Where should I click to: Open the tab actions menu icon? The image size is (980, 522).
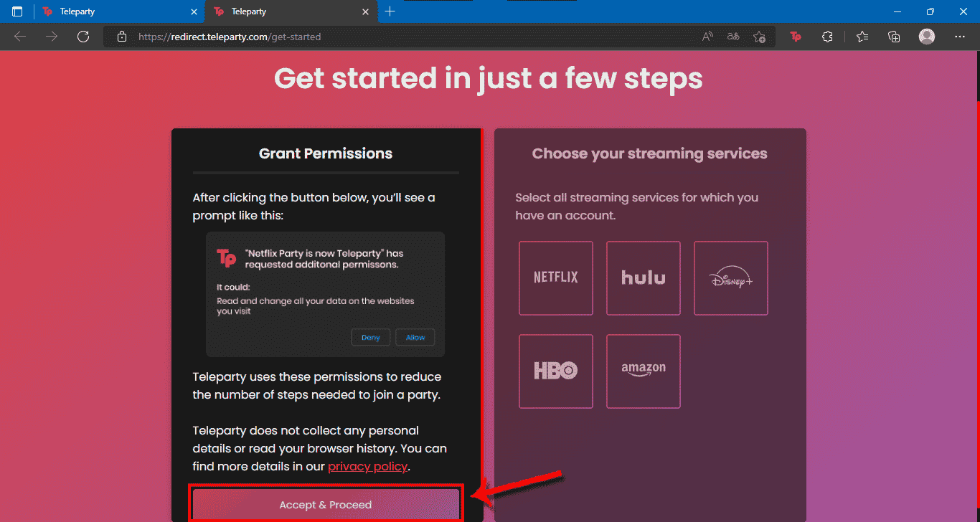point(17,11)
